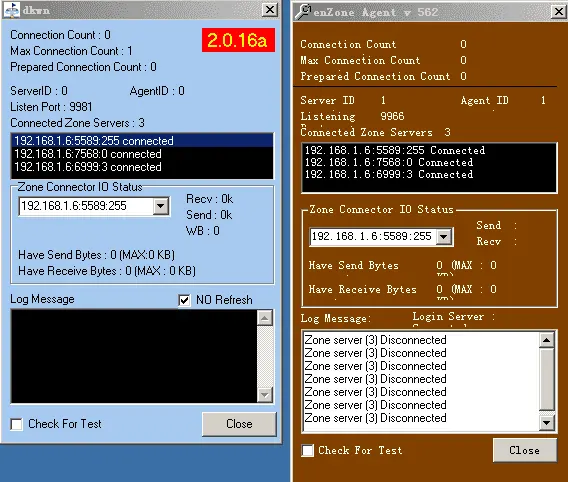
Task: Click the red 2.0.16a version badge
Action: click(238, 40)
